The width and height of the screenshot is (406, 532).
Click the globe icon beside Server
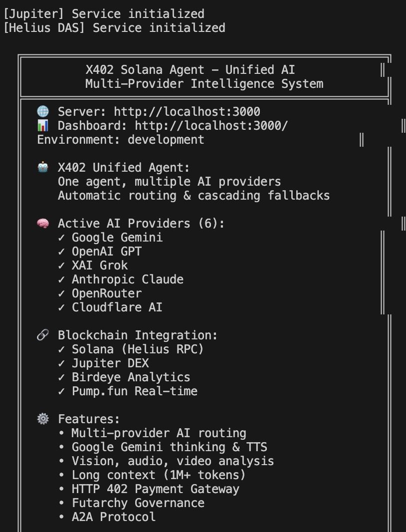tap(43, 112)
